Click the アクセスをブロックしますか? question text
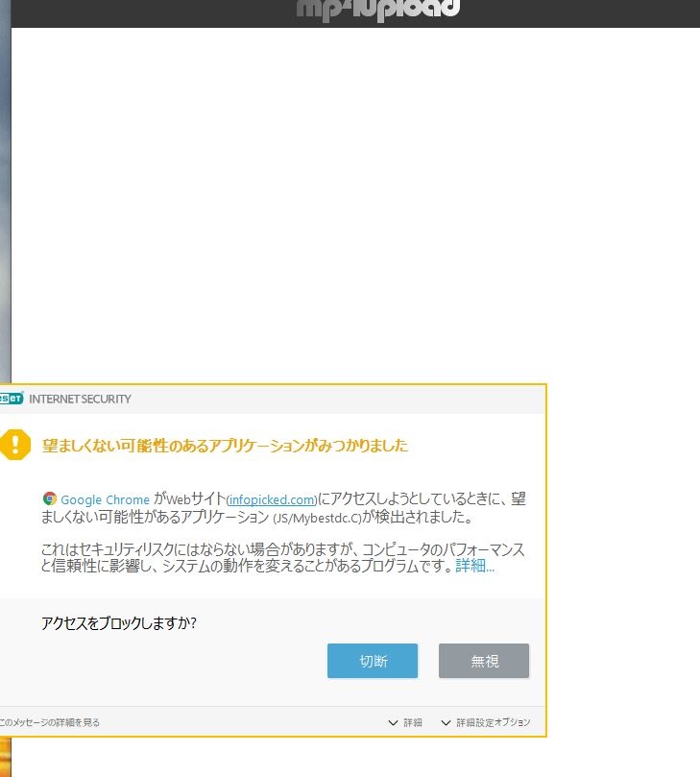 119,623
